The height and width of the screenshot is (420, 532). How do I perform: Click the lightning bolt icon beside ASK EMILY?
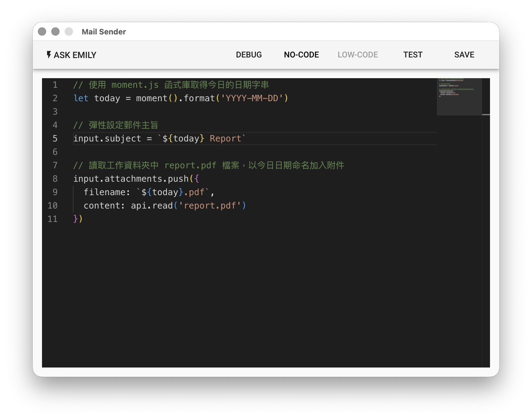click(49, 55)
